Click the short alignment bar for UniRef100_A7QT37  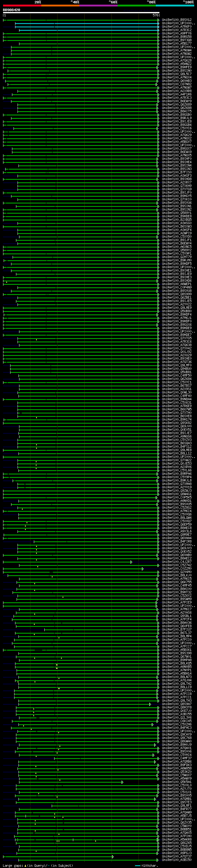pyautogui.click(x=58, y=856)
